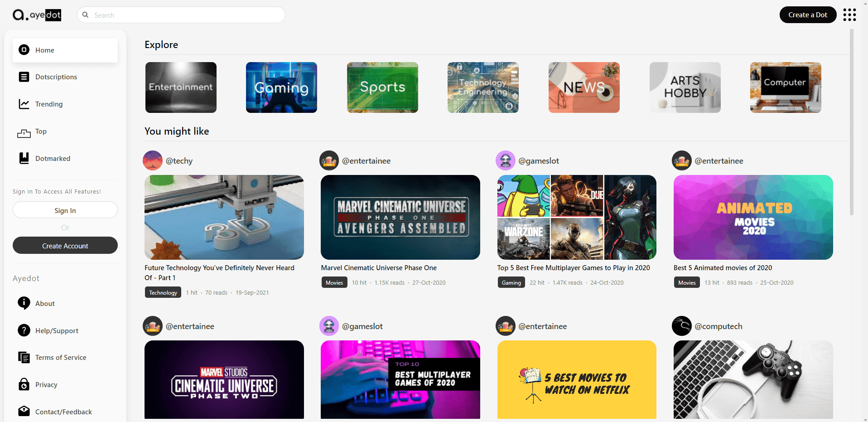
Task: Open the Arts Hobby explore category
Action: tap(685, 87)
